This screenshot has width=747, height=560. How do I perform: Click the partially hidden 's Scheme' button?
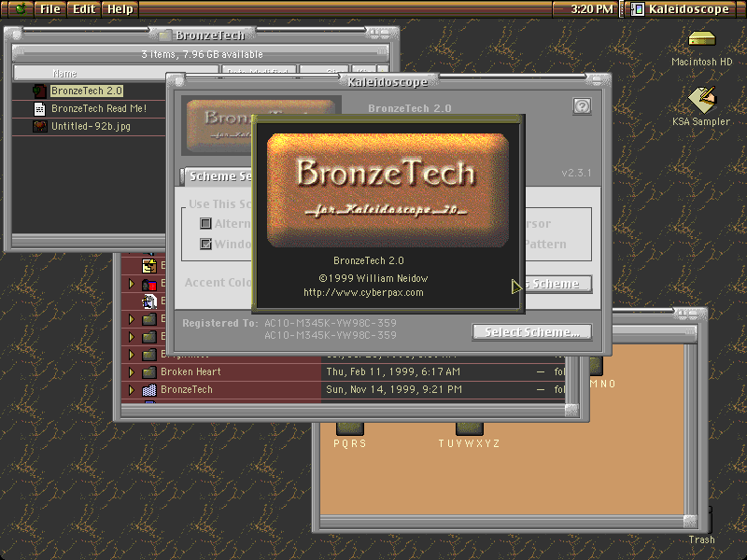558,284
